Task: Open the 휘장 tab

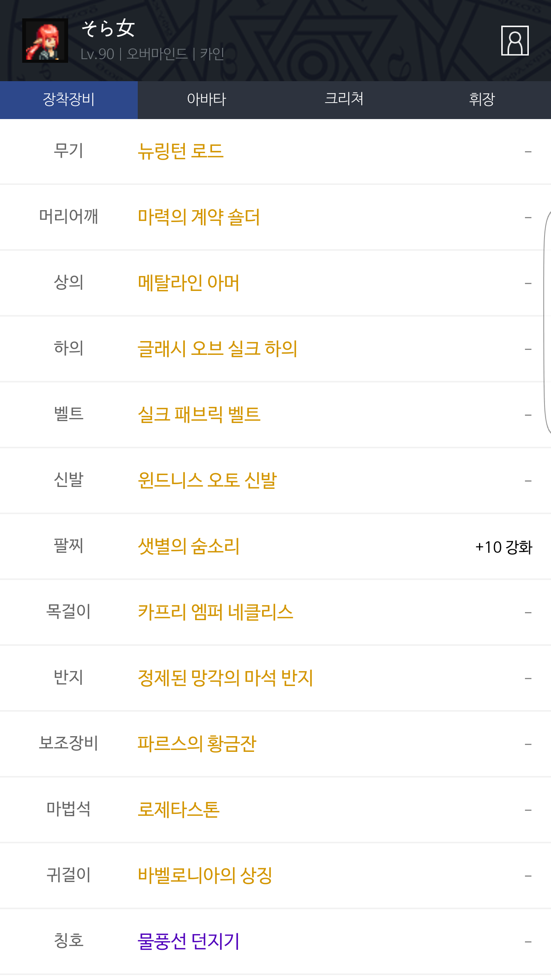Action: 482,100
